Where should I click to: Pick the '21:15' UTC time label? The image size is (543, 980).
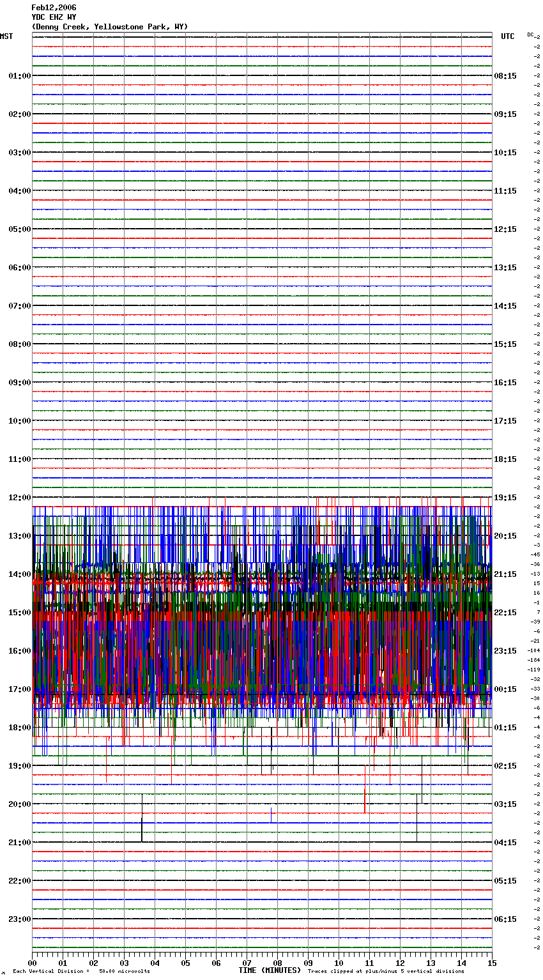point(505,574)
